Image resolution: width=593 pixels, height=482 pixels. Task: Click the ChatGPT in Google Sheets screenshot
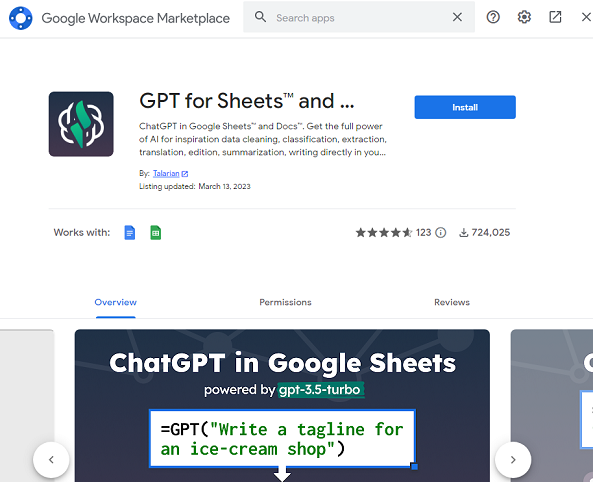pyautogui.click(x=282, y=406)
